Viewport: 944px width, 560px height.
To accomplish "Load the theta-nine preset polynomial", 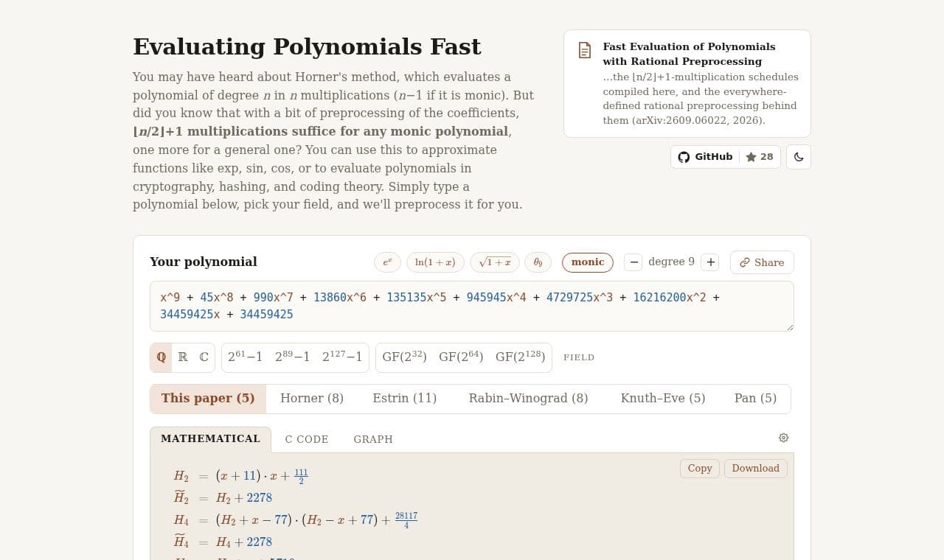I will 538,262.
